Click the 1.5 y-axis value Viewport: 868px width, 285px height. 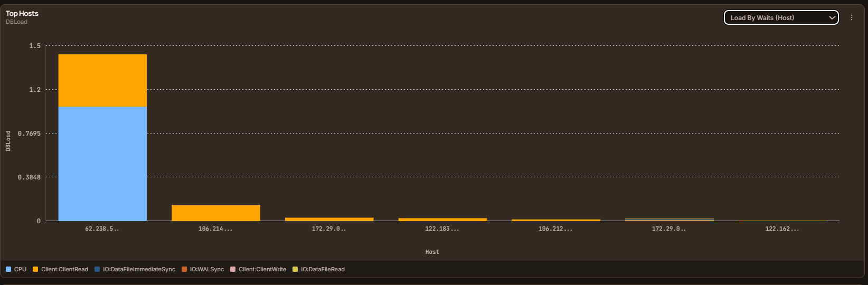point(35,46)
